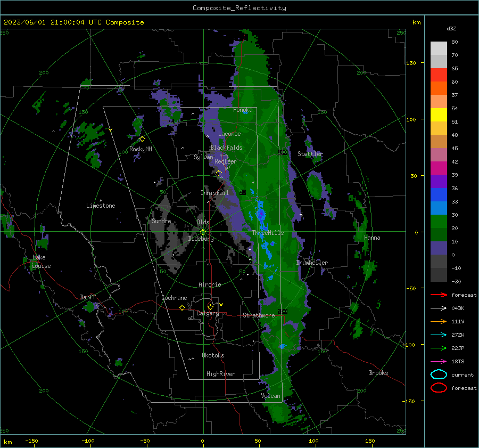Viewport: 479px width, 448px height.
Task: Click the Drumheller city label
Action: point(312,263)
